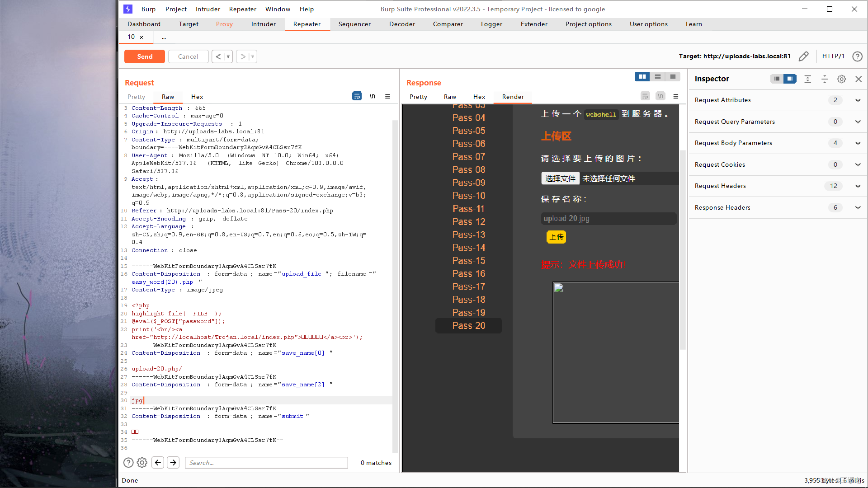Expand Request Body Parameters section
Viewport: 868px width, 488px height.
click(858, 143)
